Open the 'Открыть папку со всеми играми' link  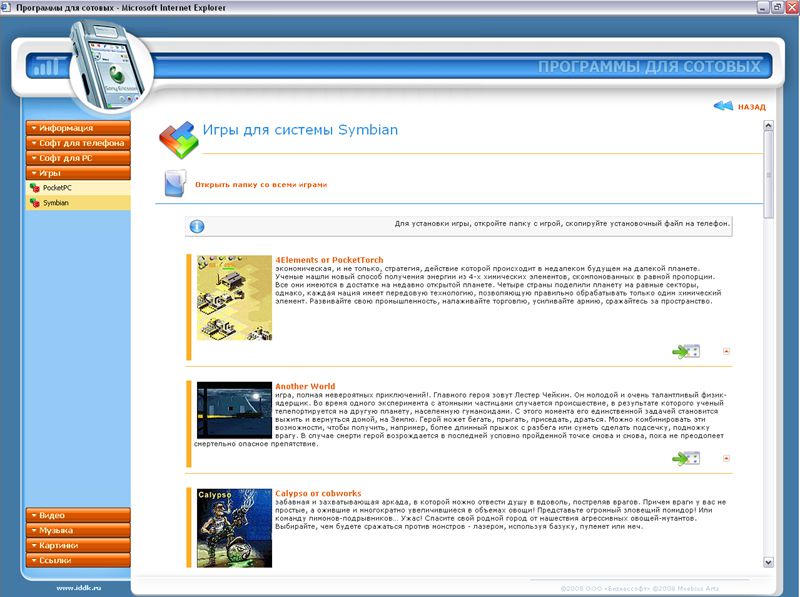coord(261,184)
